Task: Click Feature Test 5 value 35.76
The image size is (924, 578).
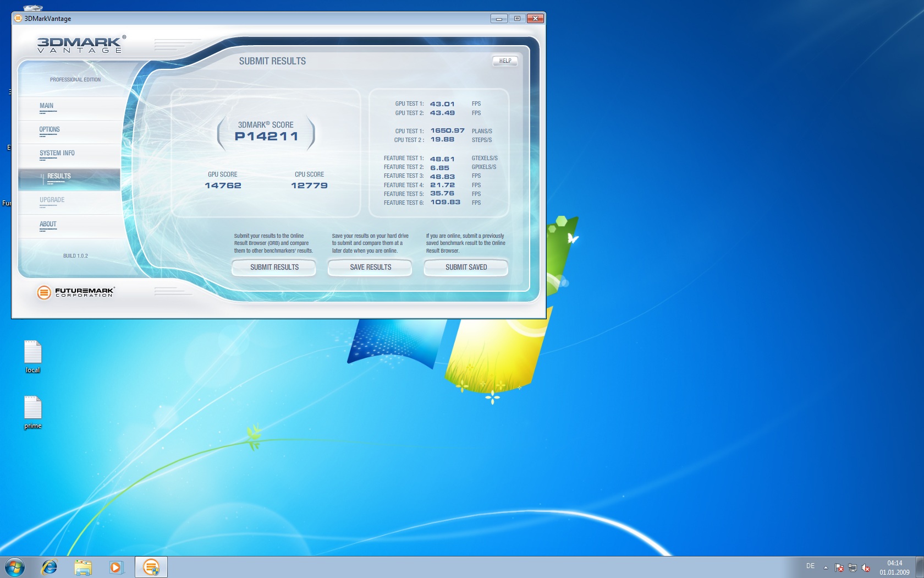Action: [x=442, y=193]
